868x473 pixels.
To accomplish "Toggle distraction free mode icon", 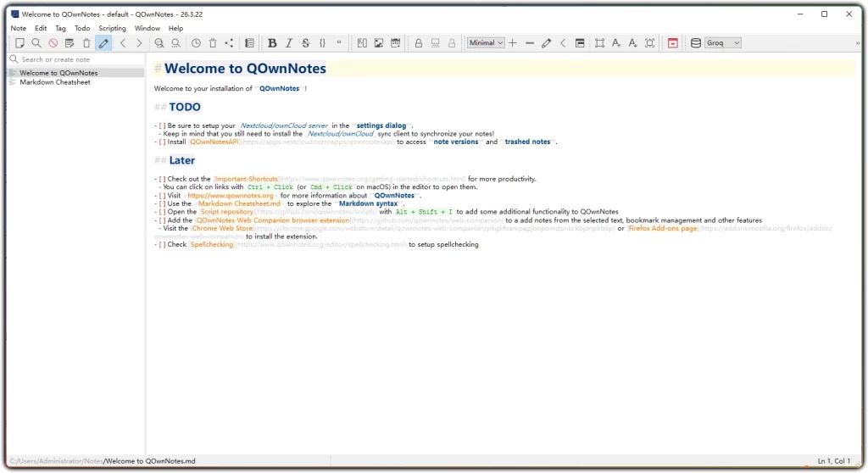I will click(599, 43).
